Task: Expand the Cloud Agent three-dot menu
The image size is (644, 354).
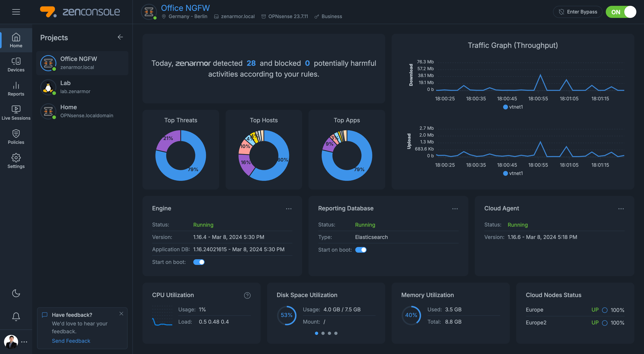Action: [x=621, y=209]
